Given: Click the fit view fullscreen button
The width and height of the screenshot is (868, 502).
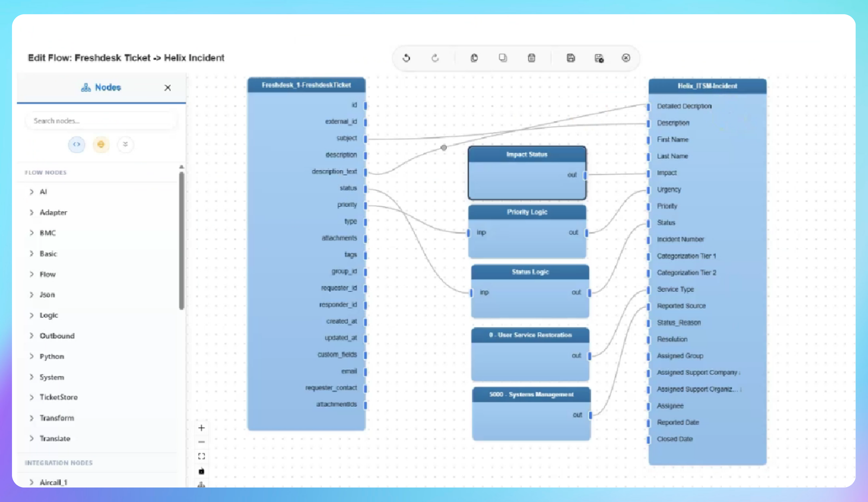Looking at the screenshot, I should pos(201,456).
